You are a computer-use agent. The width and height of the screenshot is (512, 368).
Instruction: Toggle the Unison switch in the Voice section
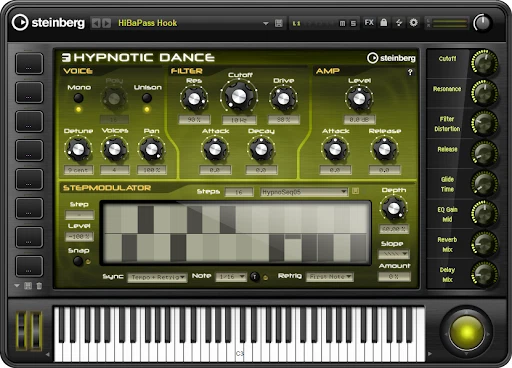click(147, 98)
